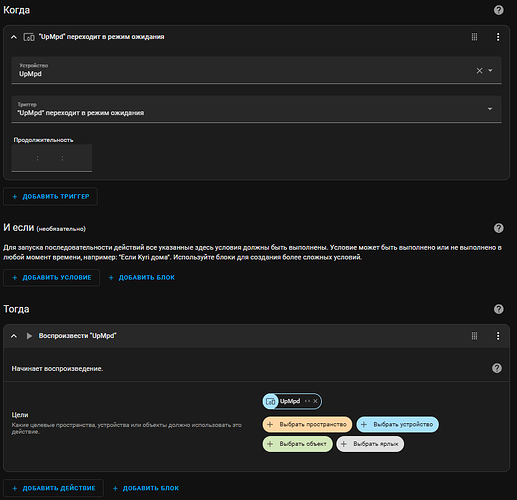Collapse the UpMpd trigger card
This screenshot has height=500, width=517.
14,37
